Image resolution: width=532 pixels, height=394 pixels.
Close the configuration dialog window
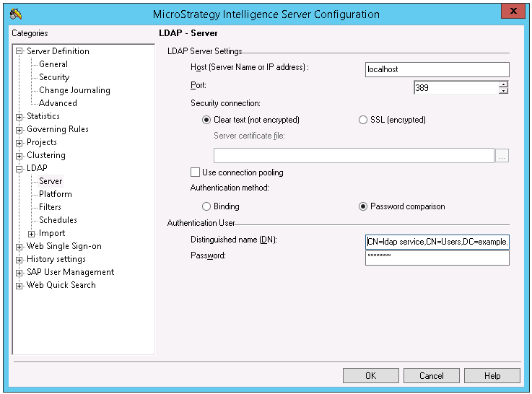tap(513, 11)
